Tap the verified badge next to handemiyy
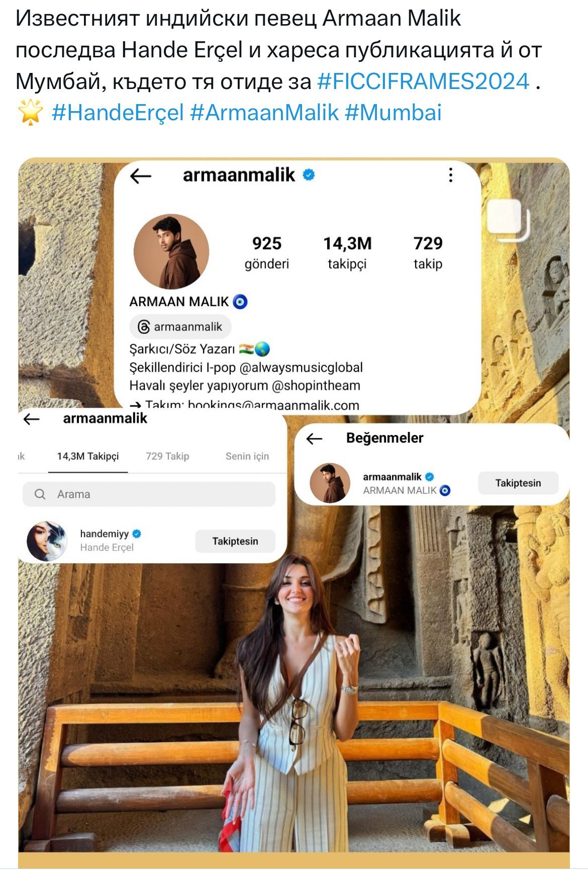The height and width of the screenshot is (881, 588). pyautogui.click(x=137, y=534)
